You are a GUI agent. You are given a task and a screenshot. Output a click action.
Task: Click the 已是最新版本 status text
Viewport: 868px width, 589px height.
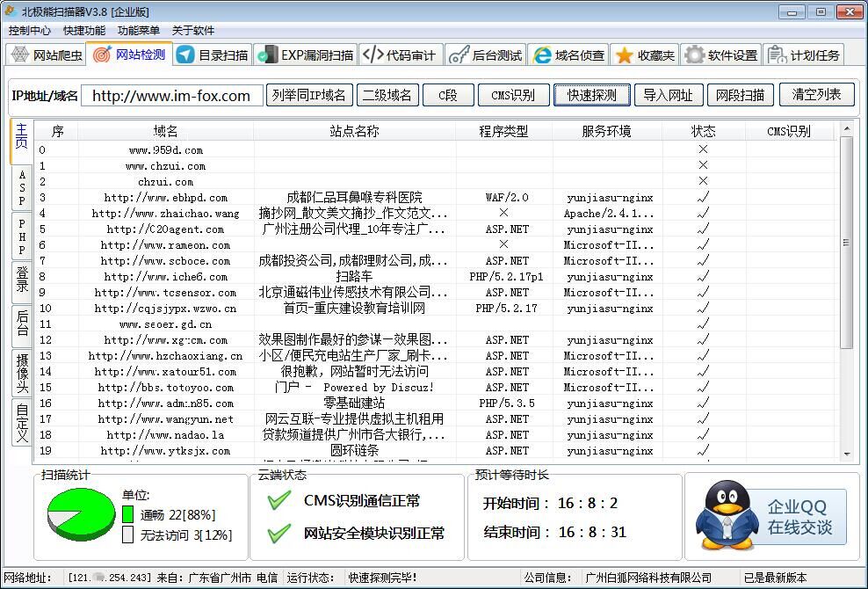click(775, 578)
